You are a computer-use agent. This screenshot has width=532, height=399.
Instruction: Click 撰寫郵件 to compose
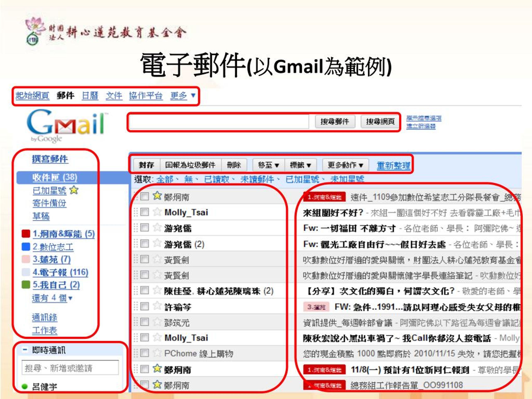click(50, 159)
